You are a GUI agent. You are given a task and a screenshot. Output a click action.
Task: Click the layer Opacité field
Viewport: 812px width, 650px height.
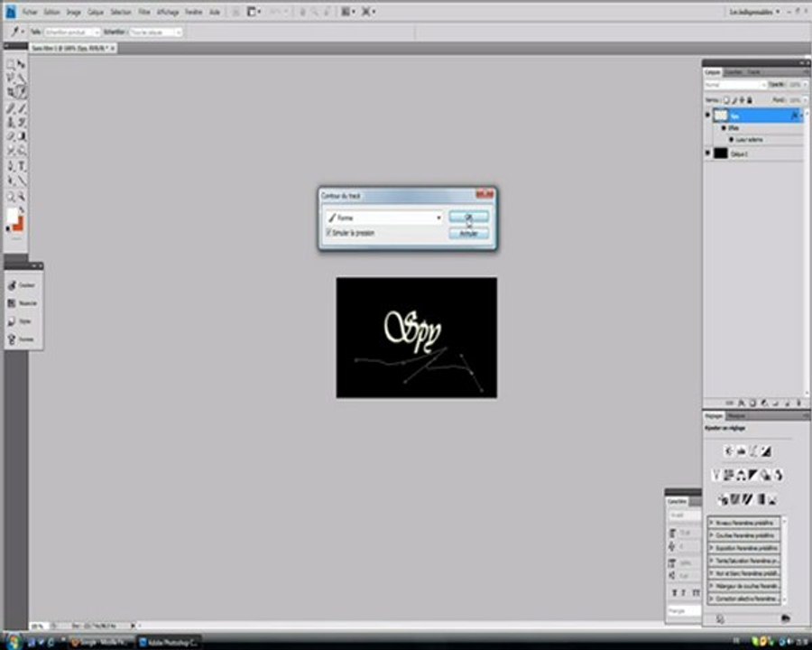click(797, 85)
